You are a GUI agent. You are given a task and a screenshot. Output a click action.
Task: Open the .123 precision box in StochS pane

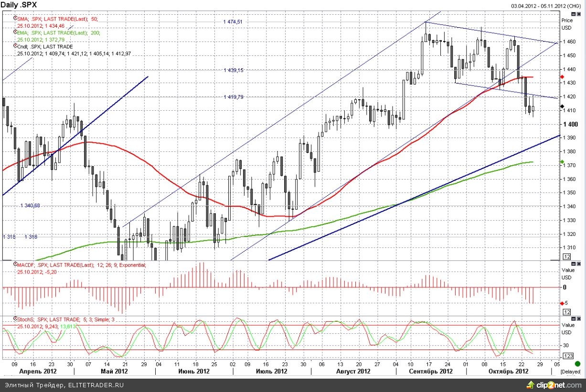568,356
